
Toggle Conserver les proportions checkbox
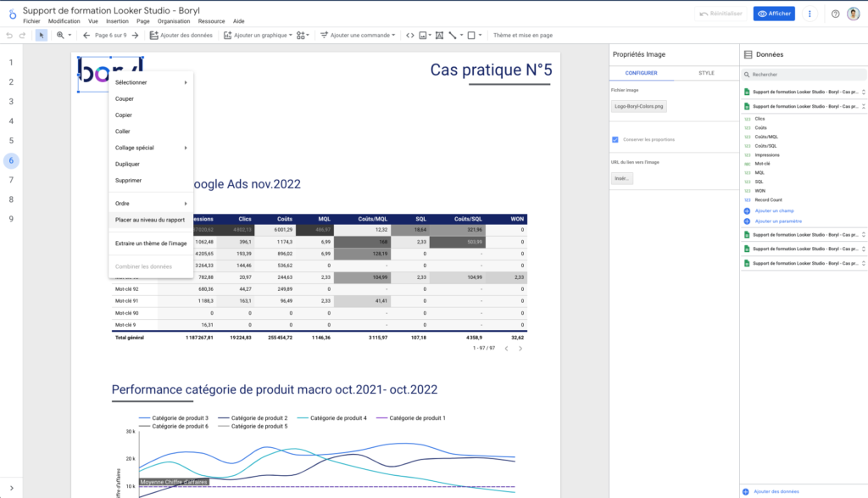pyautogui.click(x=615, y=140)
